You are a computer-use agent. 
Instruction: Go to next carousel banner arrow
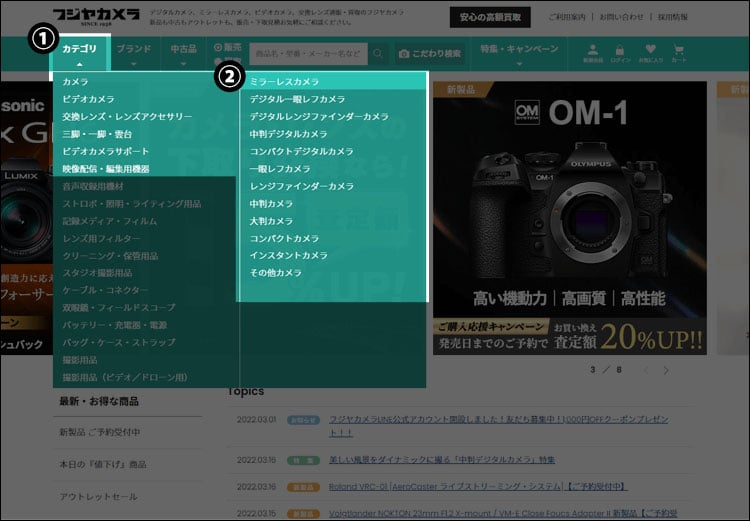click(666, 370)
